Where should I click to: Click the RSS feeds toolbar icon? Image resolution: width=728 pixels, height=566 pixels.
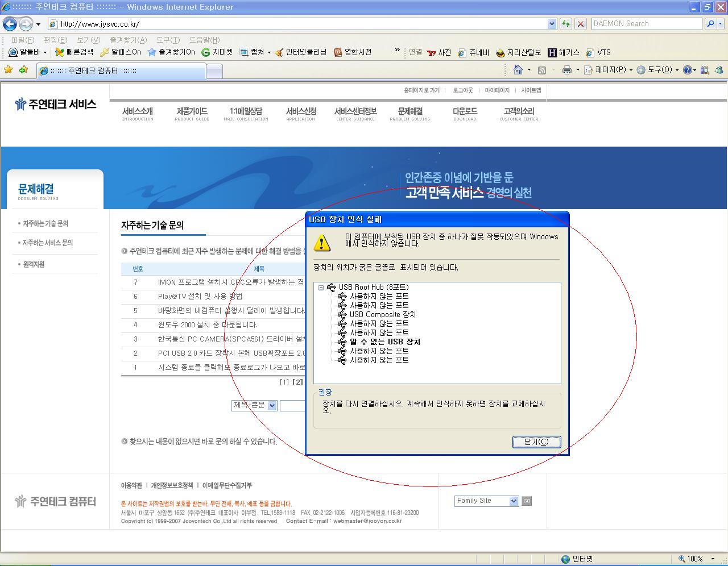click(542, 70)
